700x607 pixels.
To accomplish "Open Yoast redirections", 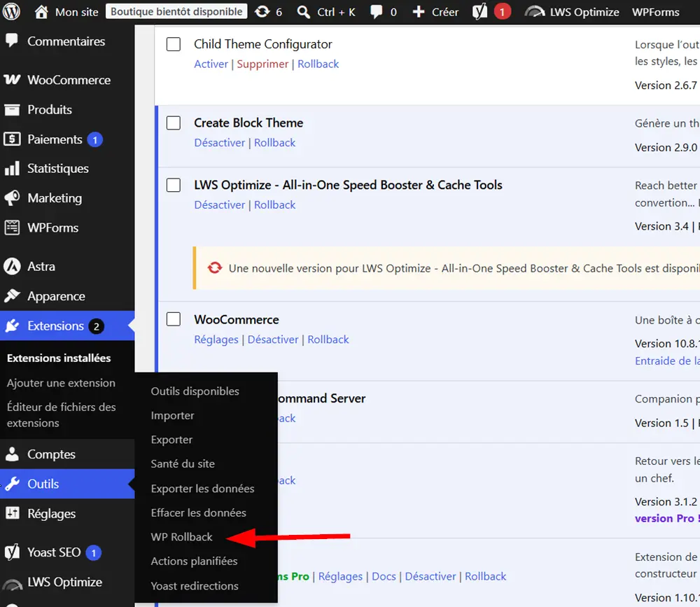I will coord(194,585).
